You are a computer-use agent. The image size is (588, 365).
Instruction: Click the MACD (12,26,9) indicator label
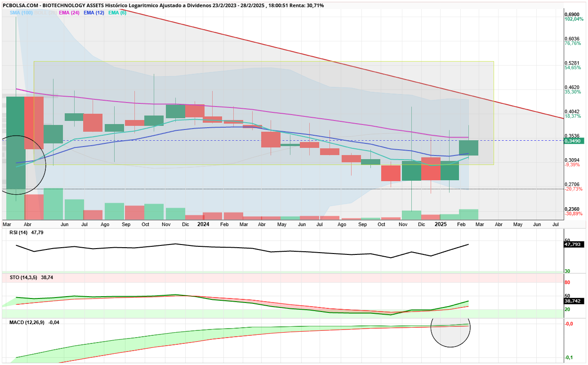pyautogui.click(x=27, y=323)
